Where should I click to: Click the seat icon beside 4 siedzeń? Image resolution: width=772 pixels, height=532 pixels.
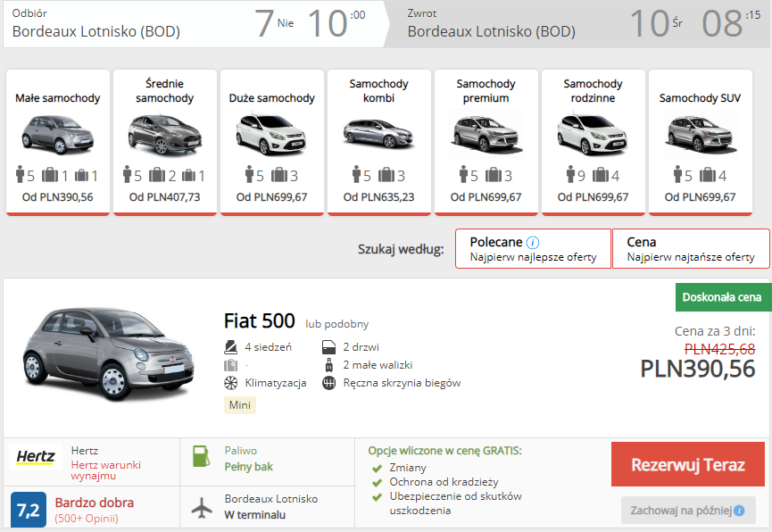point(230,347)
